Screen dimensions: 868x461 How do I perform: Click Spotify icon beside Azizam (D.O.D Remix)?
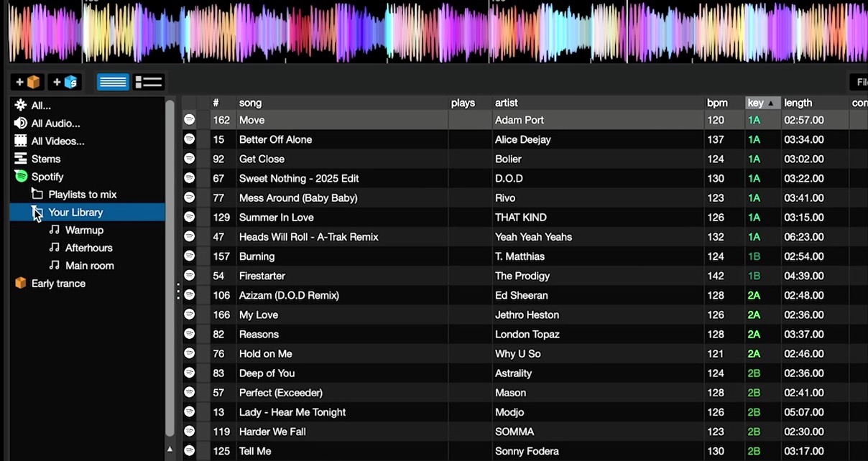189,295
